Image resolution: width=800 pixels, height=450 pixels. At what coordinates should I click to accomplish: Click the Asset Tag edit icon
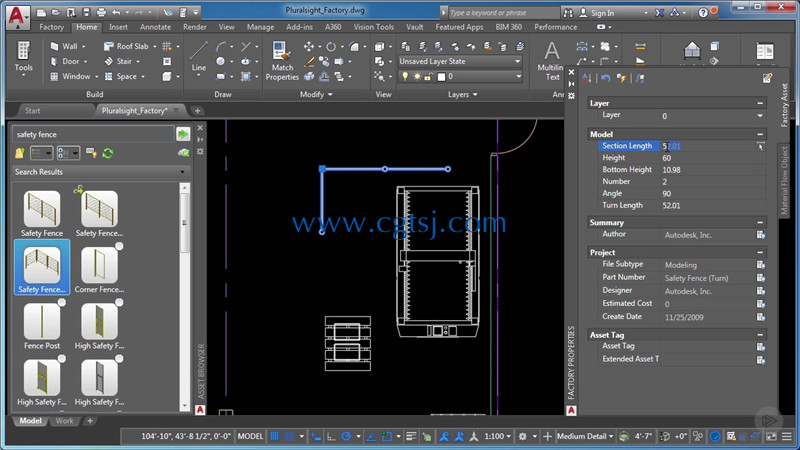tap(760, 347)
